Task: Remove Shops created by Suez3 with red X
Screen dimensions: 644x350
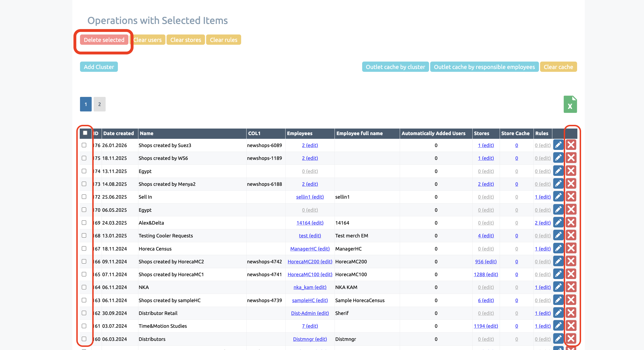Action: [x=571, y=145]
